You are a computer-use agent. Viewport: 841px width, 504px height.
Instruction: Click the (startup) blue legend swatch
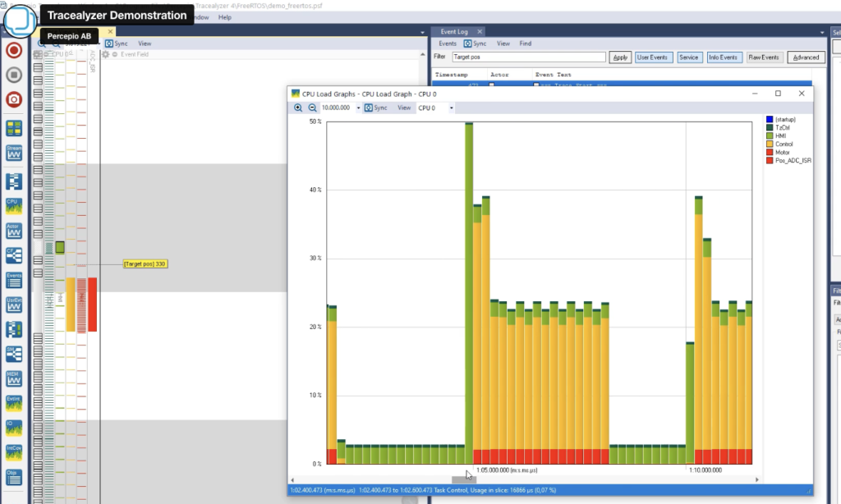click(770, 120)
